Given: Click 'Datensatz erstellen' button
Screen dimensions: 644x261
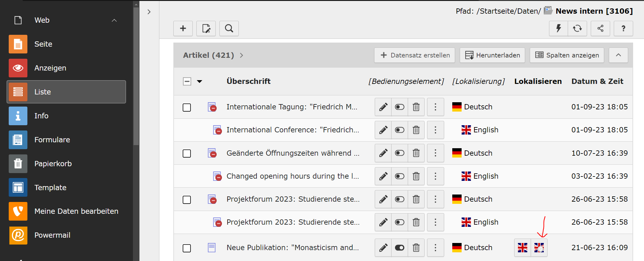Looking at the screenshot, I should click(415, 55).
